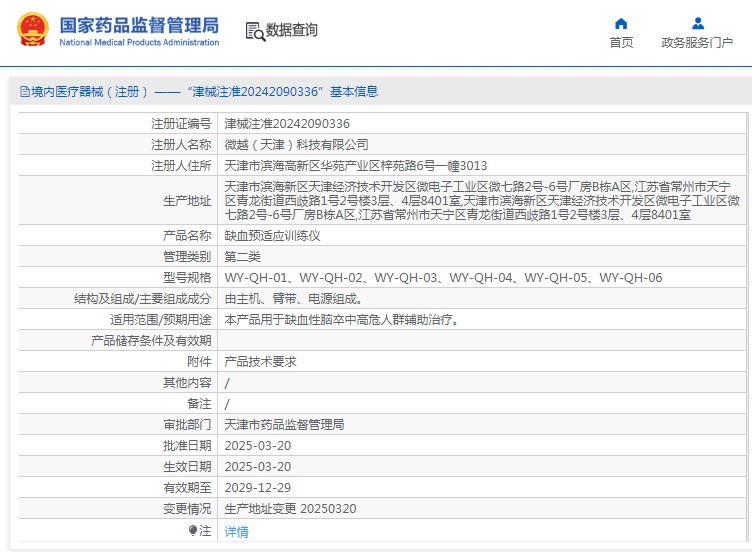This screenshot has height=552, width=752.
Task: Click the expiry date 2029-12-29
Action: coord(258,488)
